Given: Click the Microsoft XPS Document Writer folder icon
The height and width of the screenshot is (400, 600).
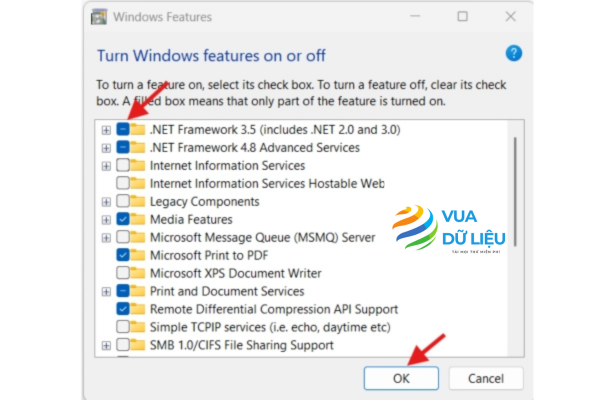Looking at the screenshot, I should click(x=138, y=273).
